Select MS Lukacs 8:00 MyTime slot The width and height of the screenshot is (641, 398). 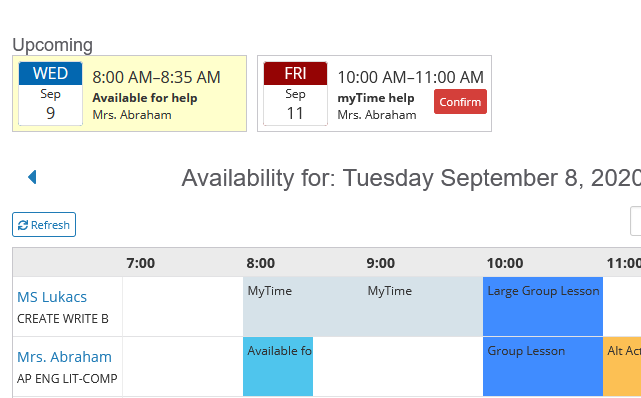point(303,306)
